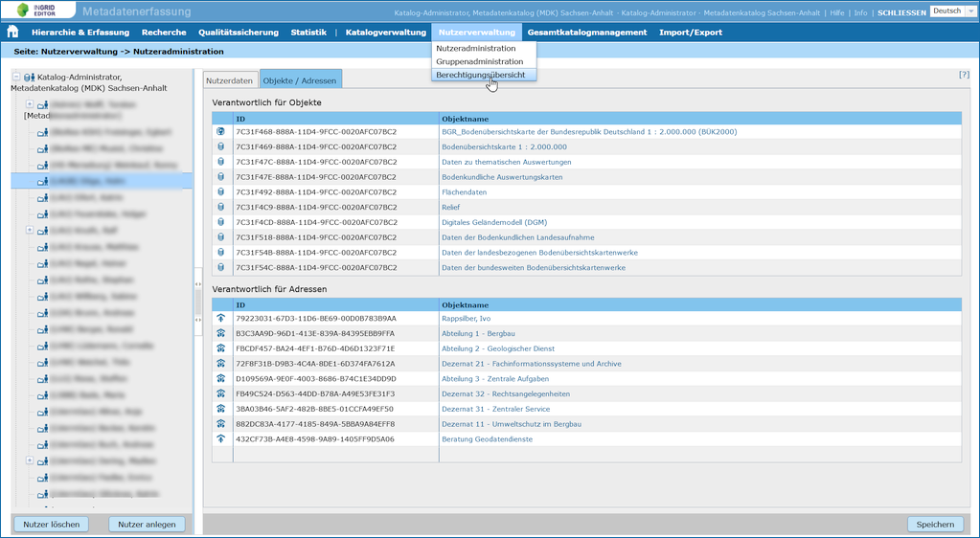Open the Hilfe link in header
Screen dimensions: 980x538
click(x=837, y=12)
